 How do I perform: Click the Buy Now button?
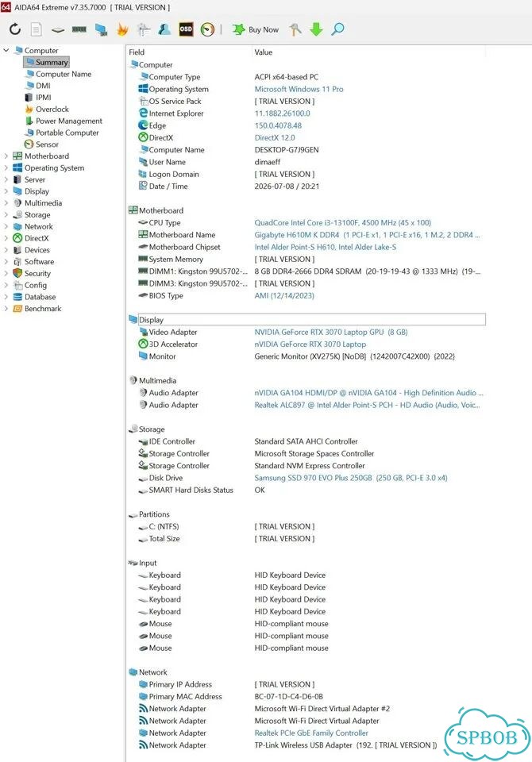pos(256,29)
